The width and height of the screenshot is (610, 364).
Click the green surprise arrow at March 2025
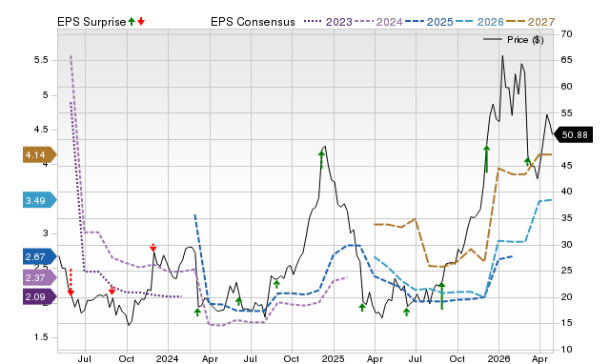tap(362, 307)
